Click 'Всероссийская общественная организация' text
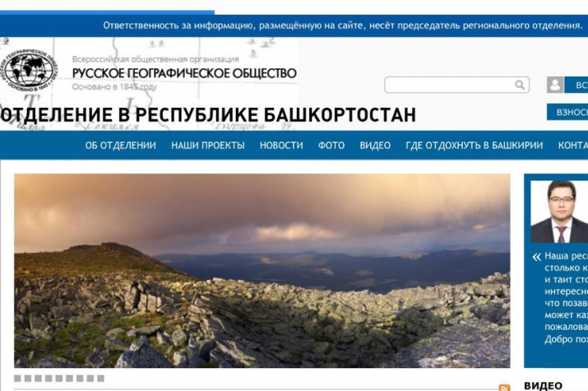The height and width of the screenshot is (391, 588). tap(155, 59)
